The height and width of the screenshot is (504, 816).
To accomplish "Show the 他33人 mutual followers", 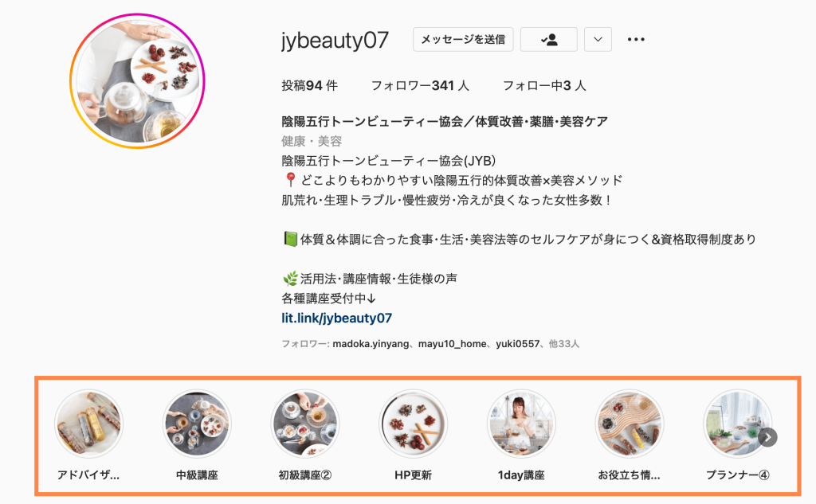I will click(564, 344).
